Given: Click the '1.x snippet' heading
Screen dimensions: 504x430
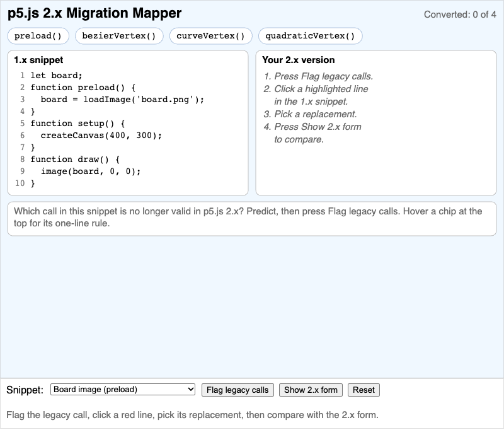Looking at the screenshot, I should [x=38, y=60].
